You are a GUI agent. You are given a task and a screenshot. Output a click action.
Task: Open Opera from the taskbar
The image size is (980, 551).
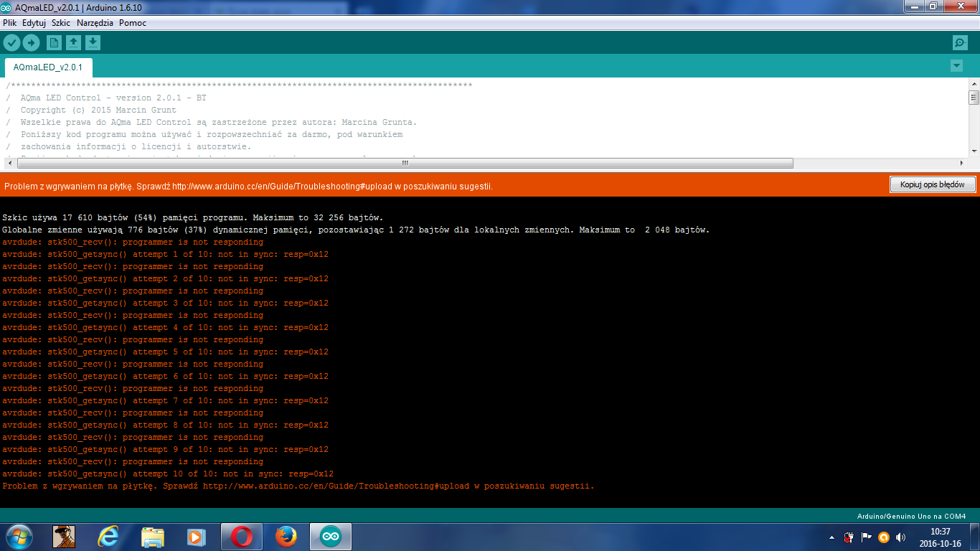[242, 536]
